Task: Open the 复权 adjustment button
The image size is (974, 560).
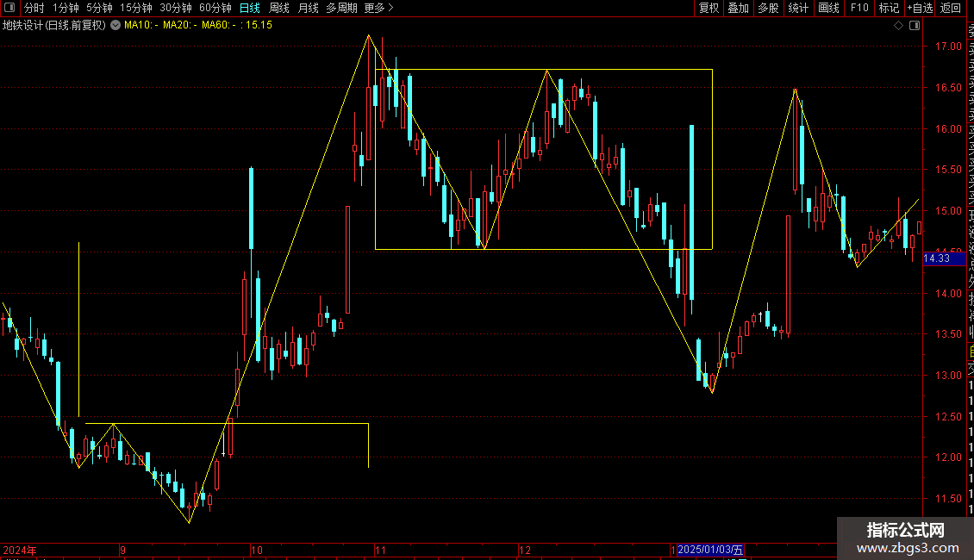Action: pyautogui.click(x=709, y=8)
